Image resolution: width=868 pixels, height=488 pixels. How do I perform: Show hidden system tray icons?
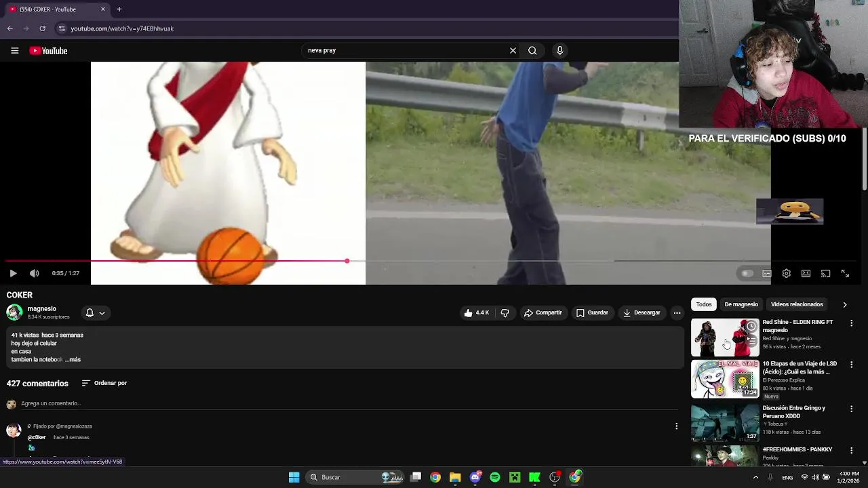(755, 477)
